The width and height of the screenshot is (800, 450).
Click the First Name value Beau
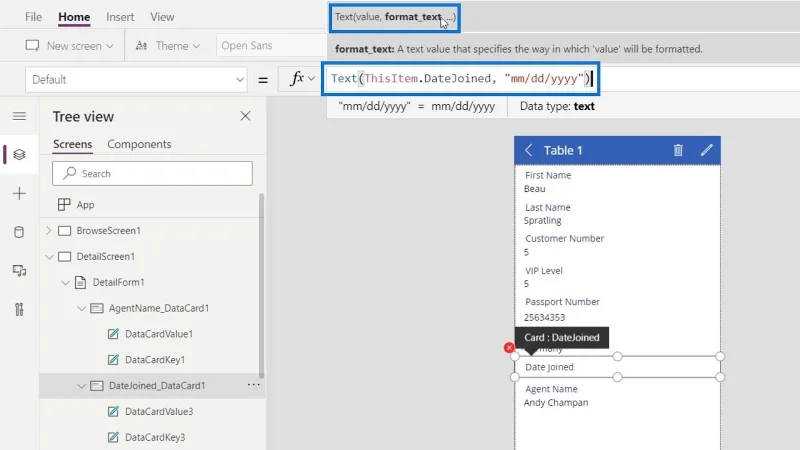pos(534,189)
